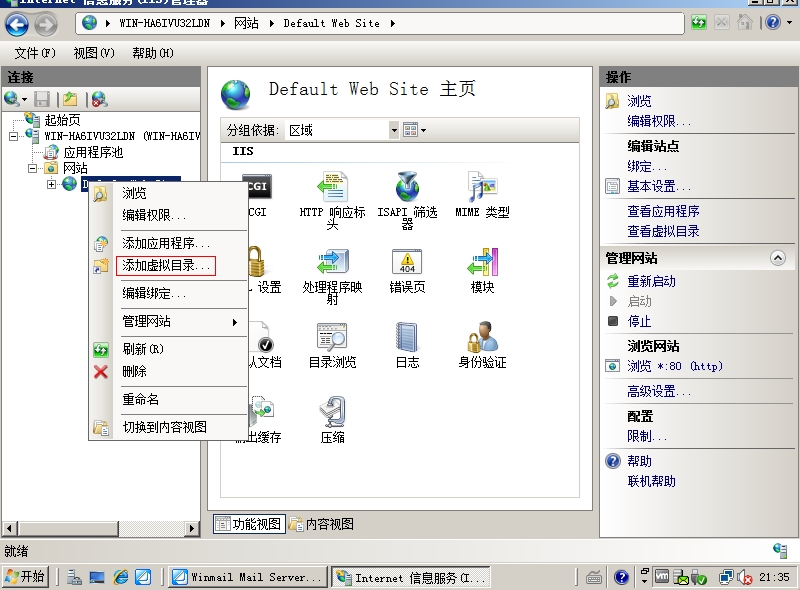800x590 pixels.
Task: Choose 重命名 from the context menu
Action: point(140,399)
